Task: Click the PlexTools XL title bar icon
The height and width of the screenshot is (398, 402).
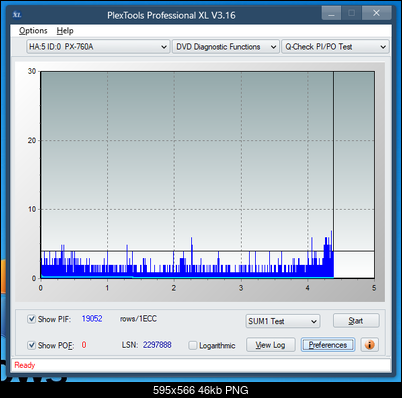Action: pyautogui.click(x=17, y=14)
